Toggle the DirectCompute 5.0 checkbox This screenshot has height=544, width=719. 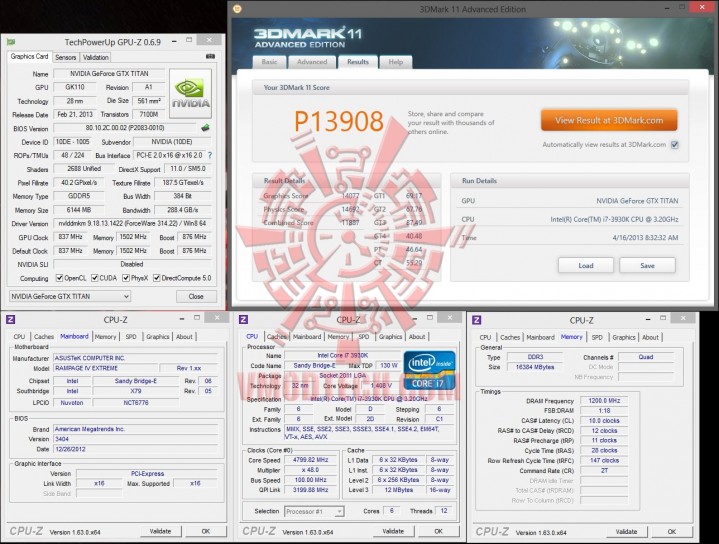pos(157,278)
